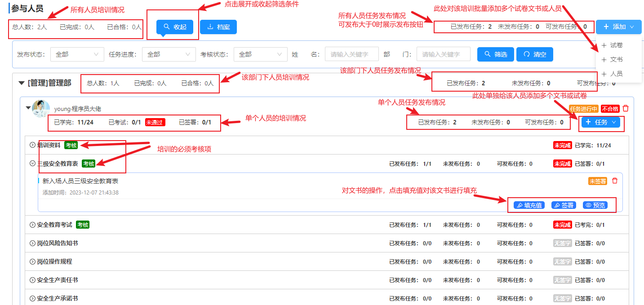
Task: Expand 岗位风险告知书 row using circle arrow icon
Action: 32,243
